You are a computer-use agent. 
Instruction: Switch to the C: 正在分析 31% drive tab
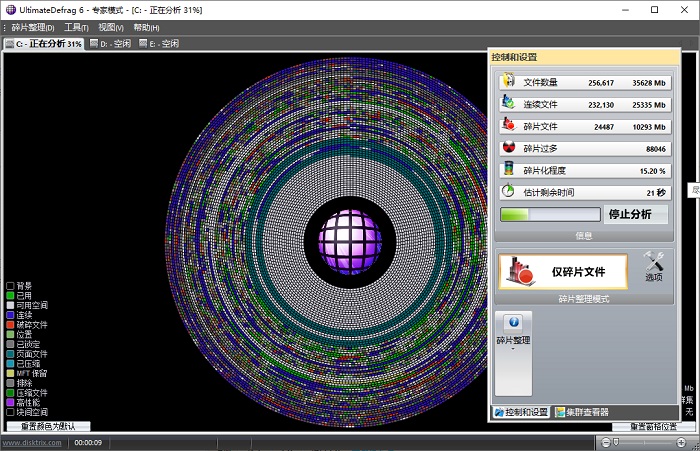coord(44,44)
